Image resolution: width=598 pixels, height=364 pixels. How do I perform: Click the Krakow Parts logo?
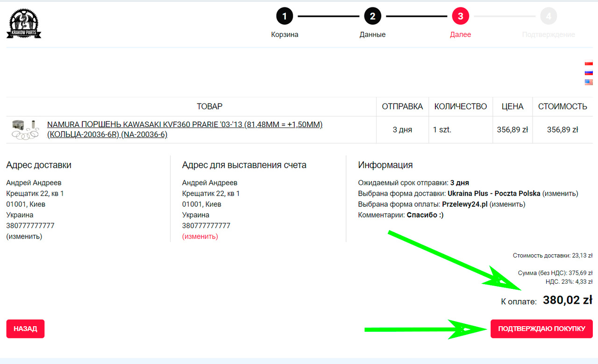[x=24, y=24]
